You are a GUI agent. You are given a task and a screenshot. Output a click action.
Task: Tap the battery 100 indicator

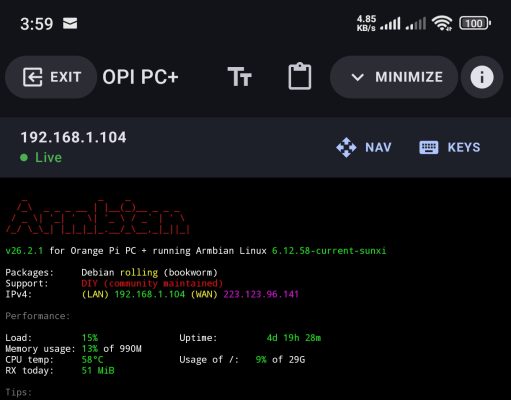(475, 23)
